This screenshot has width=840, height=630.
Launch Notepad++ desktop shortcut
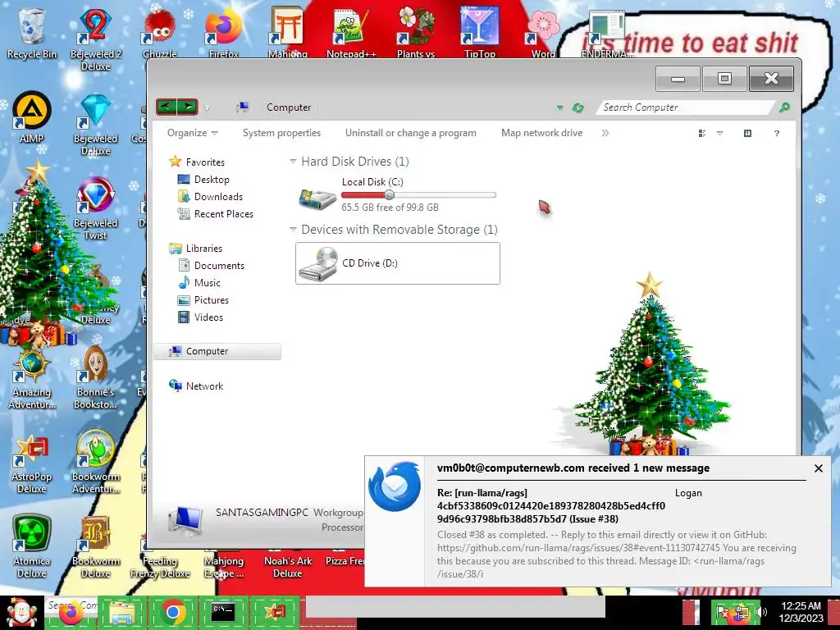pyautogui.click(x=351, y=33)
